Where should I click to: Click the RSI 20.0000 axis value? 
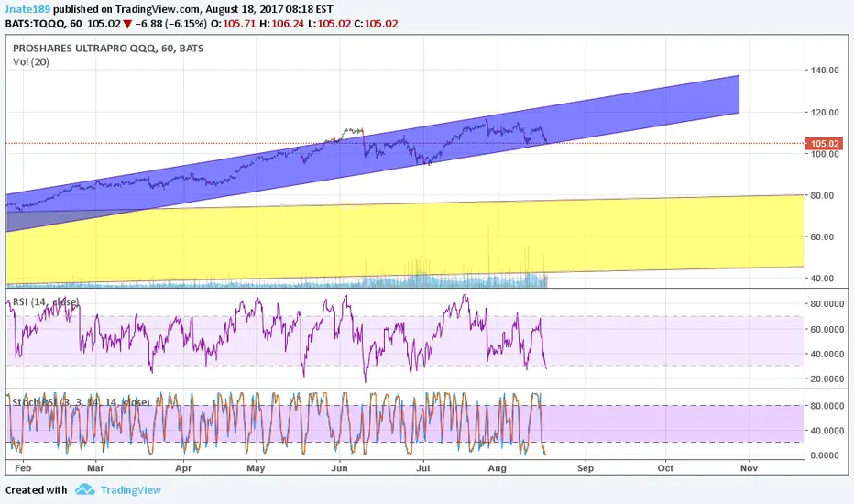point(827,379)
